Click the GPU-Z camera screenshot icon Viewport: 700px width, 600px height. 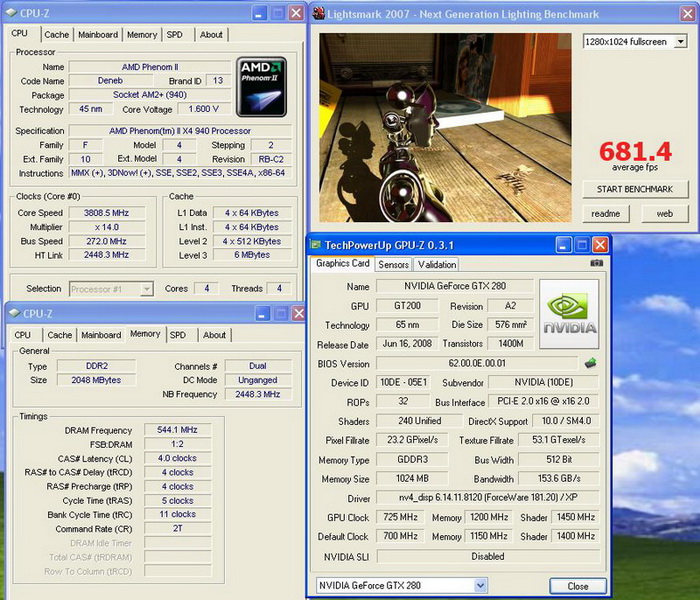596,263
